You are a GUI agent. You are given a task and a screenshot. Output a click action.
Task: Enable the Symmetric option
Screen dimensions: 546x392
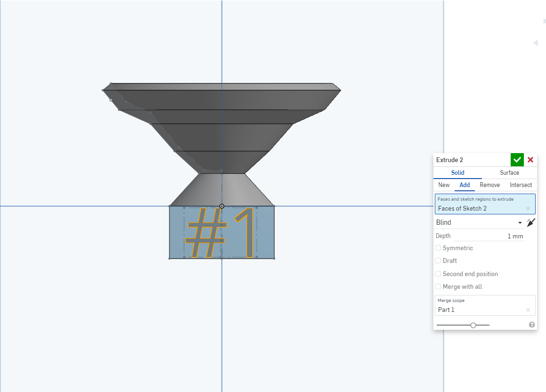[438, 248]
